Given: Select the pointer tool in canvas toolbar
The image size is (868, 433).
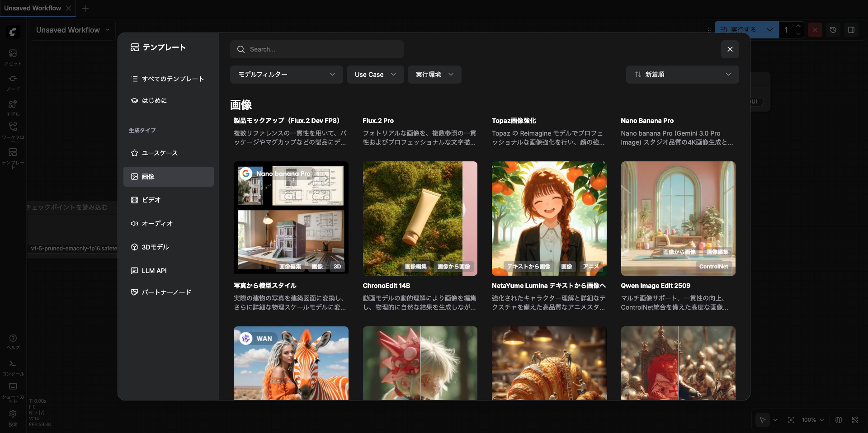Looking at the screenshot, I should coord(762,420).
